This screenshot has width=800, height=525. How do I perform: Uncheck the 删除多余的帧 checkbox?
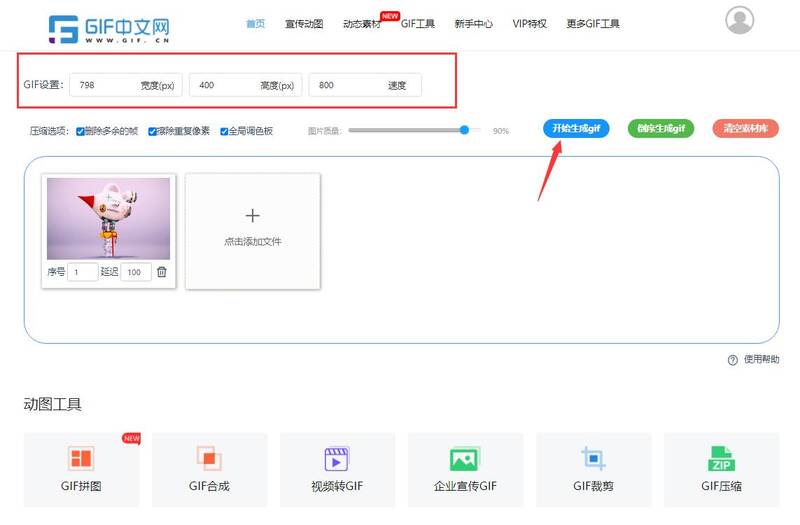80,131
